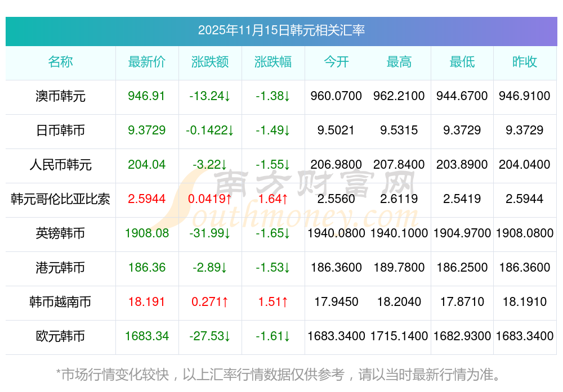Click the change value -27.53↓

click(210, 336)
